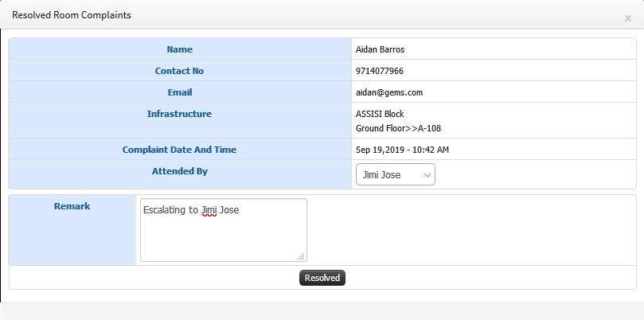Click the contact number 9714077966

[x=380, y=71]
